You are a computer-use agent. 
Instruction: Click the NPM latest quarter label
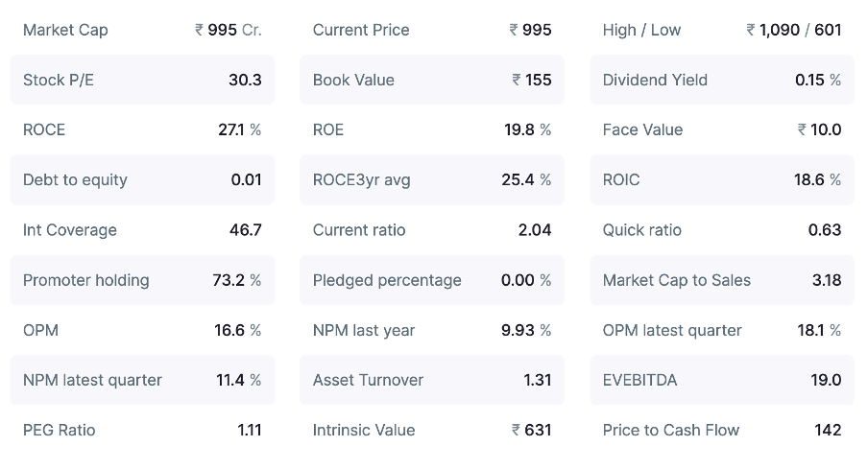point(92,380)
